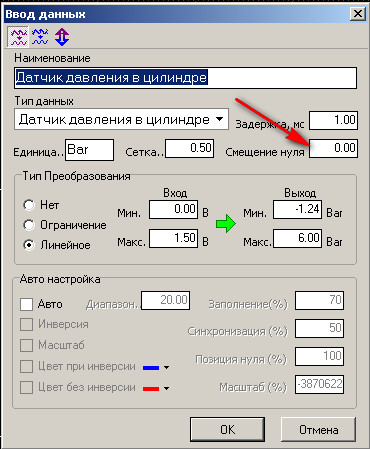Viewport: 370px width, 449px height.
Task: Click the Диапазон field 20.00
Action: [x=166, y=301]
